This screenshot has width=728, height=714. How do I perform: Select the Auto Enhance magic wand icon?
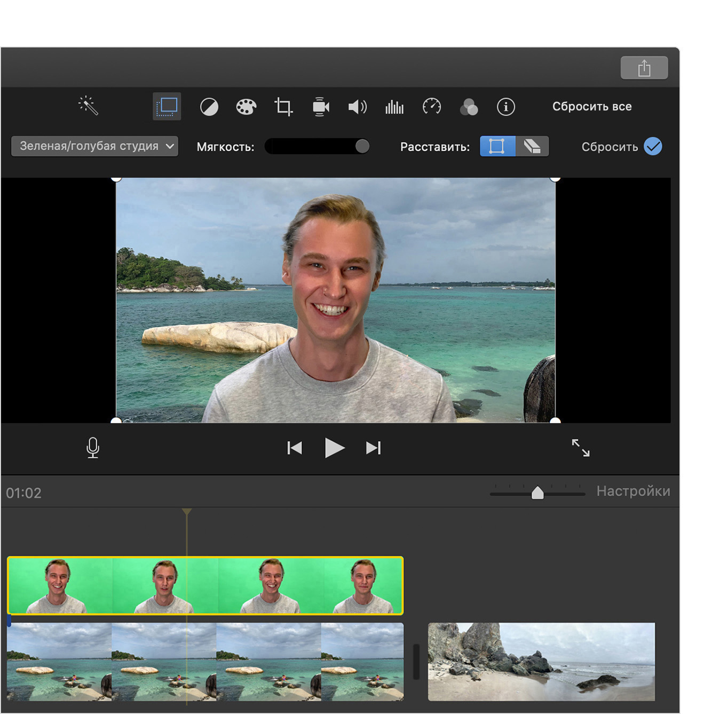pyautogui.click(x=87, y=106)
